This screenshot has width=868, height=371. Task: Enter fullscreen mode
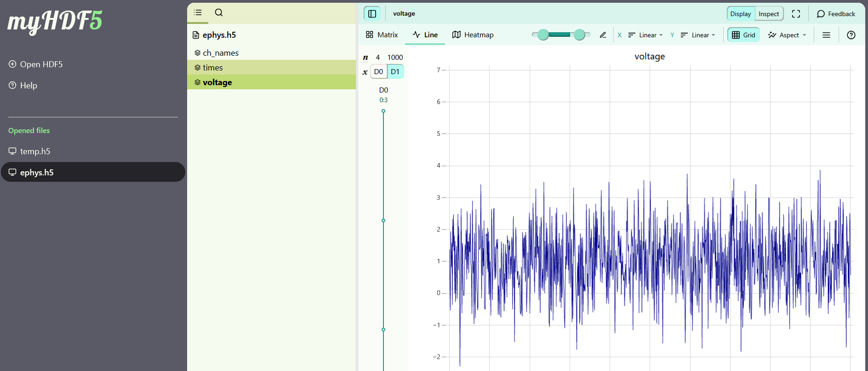pyautogui.click(x=796, y=14)
